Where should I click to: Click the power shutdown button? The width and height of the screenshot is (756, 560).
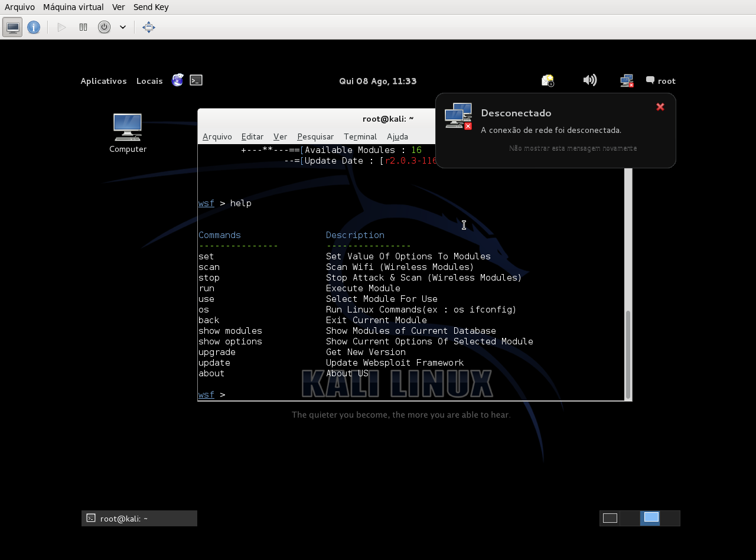(104, 27)
